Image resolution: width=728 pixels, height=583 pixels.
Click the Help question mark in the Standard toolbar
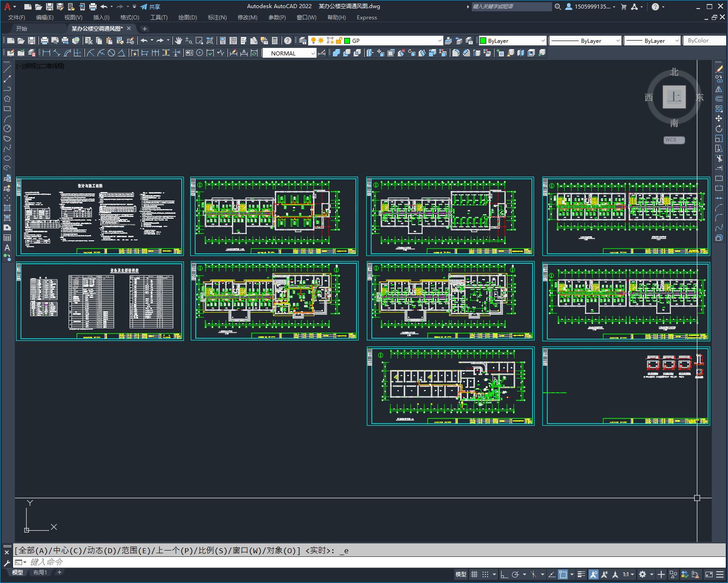[x=288, y=41]
